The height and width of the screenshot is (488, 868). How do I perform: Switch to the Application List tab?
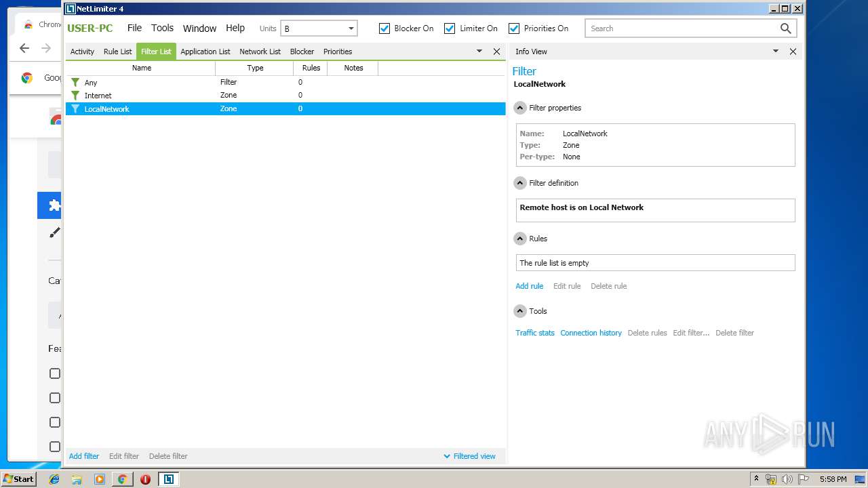[x=205, y=52]
